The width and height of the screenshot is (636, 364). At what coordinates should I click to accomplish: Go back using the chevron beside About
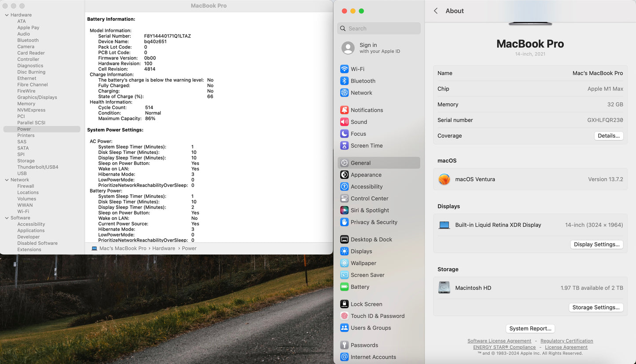point(436,11)
